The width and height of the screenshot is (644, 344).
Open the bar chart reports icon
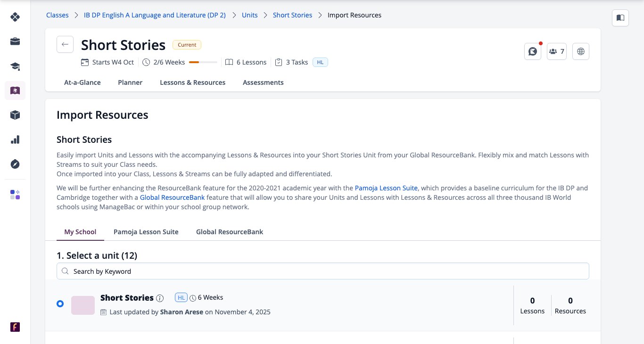[x=15, y=139]
